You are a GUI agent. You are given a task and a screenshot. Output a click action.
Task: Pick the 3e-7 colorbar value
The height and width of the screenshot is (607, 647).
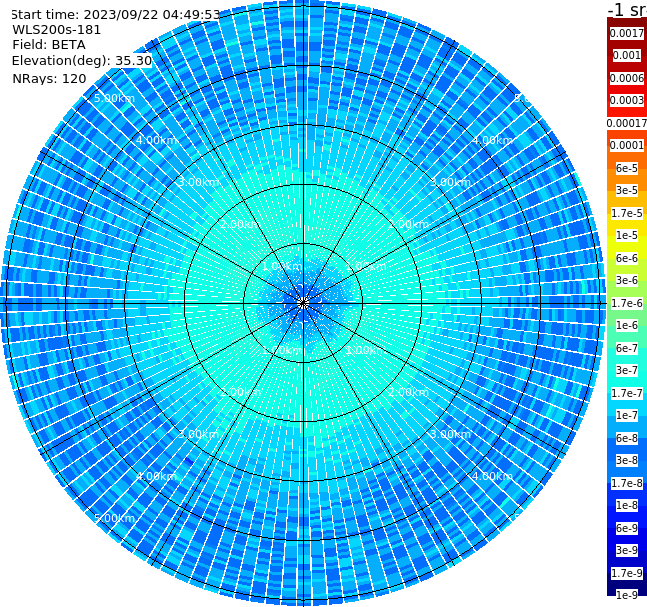(x=627, y=370)
